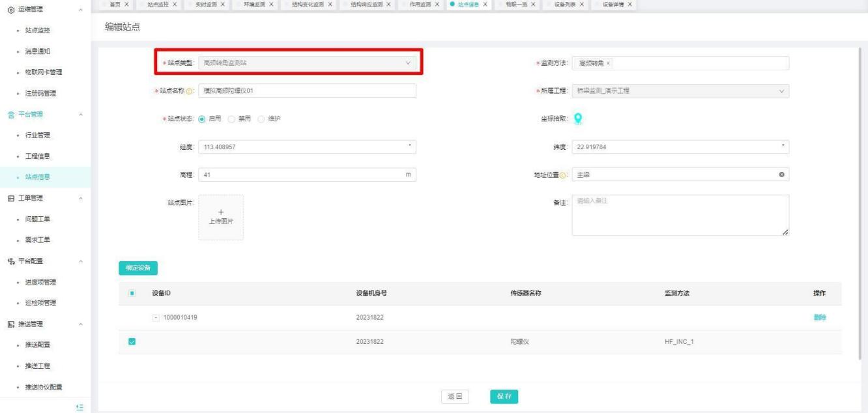The height and width of the screenshot is (413, 868).
Task: Select the 维护 station status radio
Action: click(262, 119)
